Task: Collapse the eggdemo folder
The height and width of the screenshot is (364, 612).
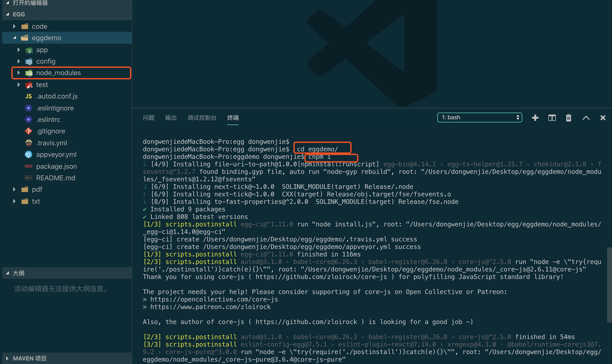Action: click(46, 38)
